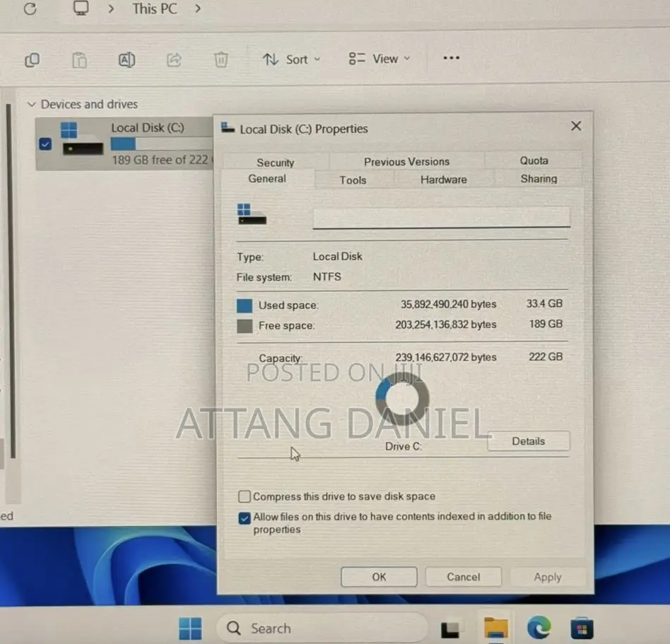
Task: Click the 'Drive C:' label under the chart
Action: (x=403, y=447)
